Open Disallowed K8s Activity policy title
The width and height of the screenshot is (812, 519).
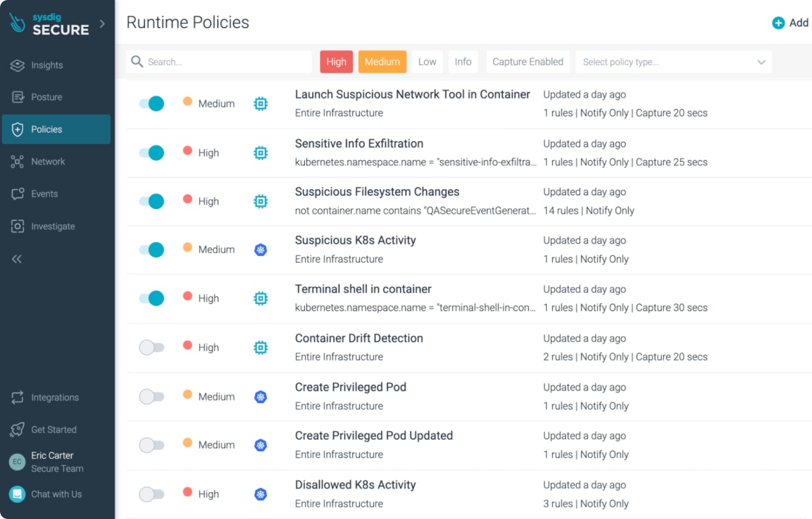(x=355, y=485)
